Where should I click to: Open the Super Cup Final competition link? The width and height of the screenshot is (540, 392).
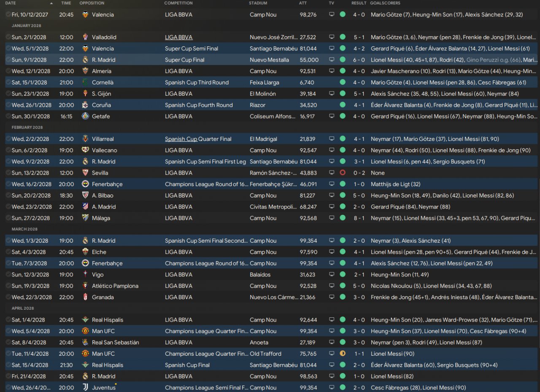pyautogui.click(x=185, y=60)
